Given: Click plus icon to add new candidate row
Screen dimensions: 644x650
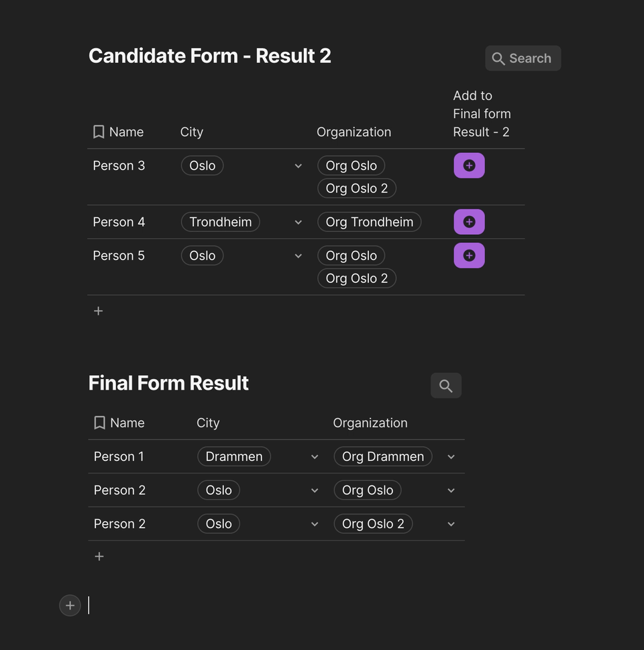Looking at the screenshot, I should pos(98,311).
